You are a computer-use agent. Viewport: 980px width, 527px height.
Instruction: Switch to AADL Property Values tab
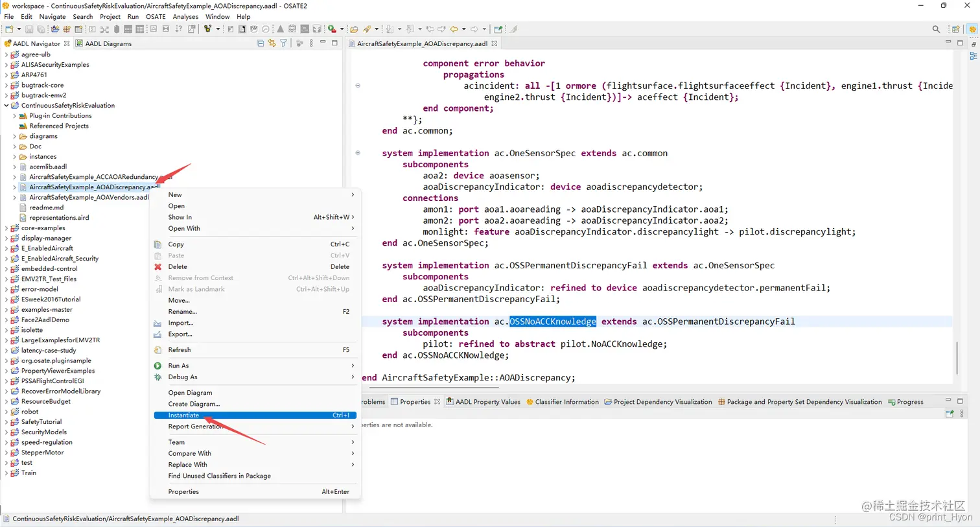[483, 402]
